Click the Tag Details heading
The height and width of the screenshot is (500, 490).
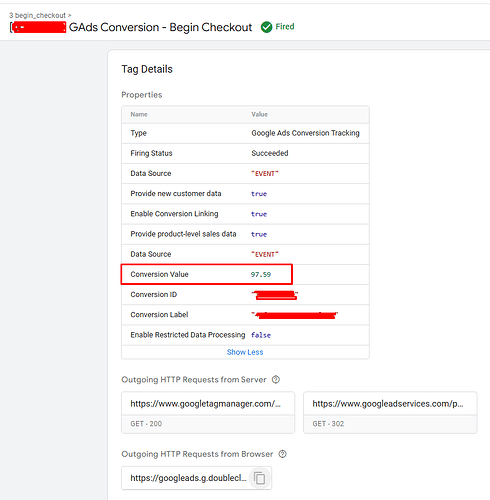point(147,69)
